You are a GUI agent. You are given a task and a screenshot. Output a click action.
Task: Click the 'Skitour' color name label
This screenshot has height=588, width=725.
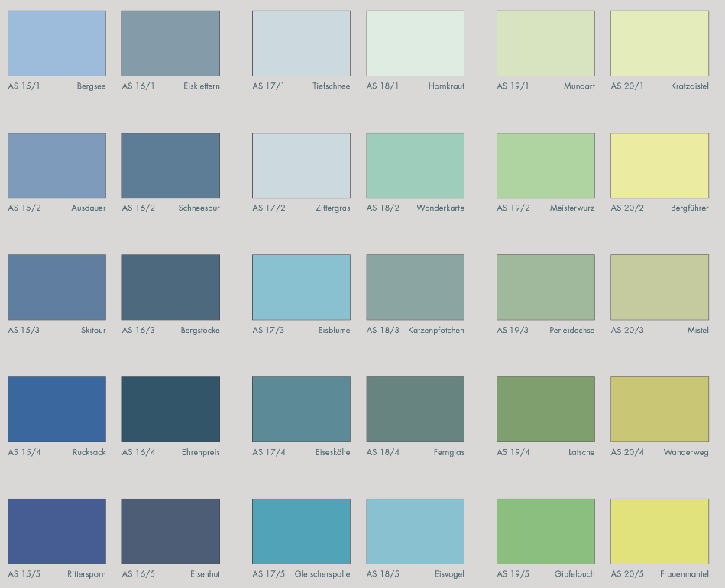click(93, 330)
